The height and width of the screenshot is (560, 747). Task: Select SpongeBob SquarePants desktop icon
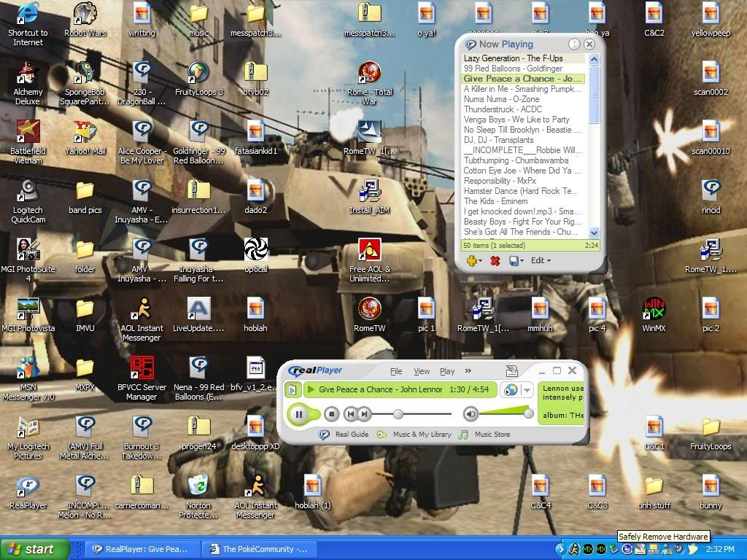click(x=85, y=83)
